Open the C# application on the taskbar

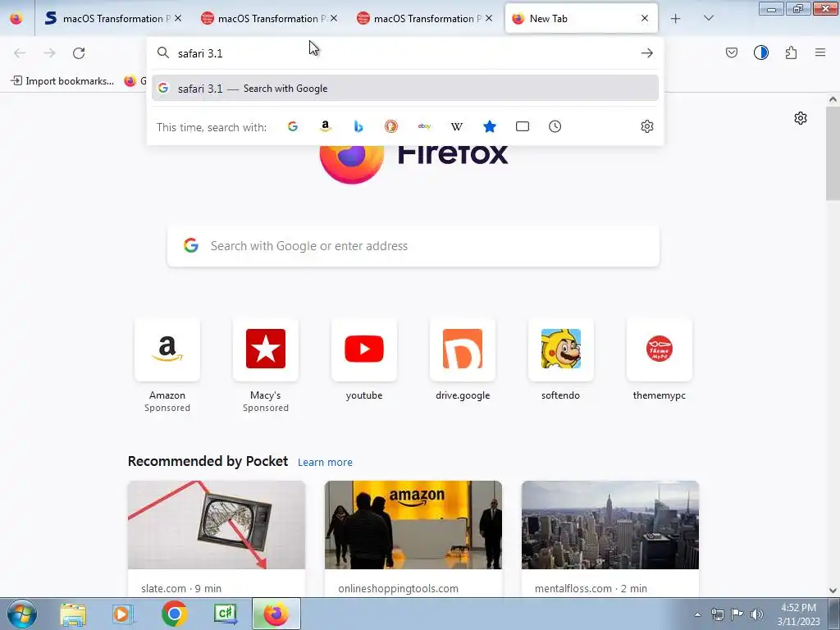[226, 614]
